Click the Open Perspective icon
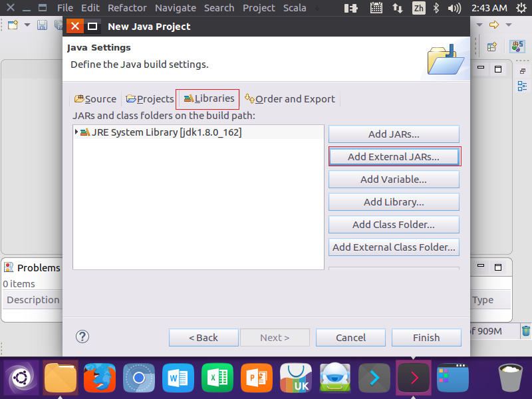Viewport: 532px width, 399px height. point(492,47)
